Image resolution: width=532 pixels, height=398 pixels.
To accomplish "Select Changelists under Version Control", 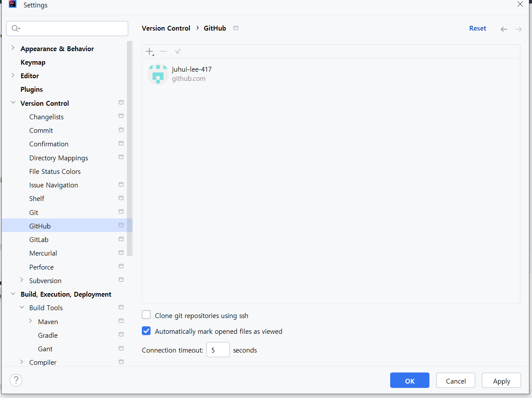I will pos(46,117).
